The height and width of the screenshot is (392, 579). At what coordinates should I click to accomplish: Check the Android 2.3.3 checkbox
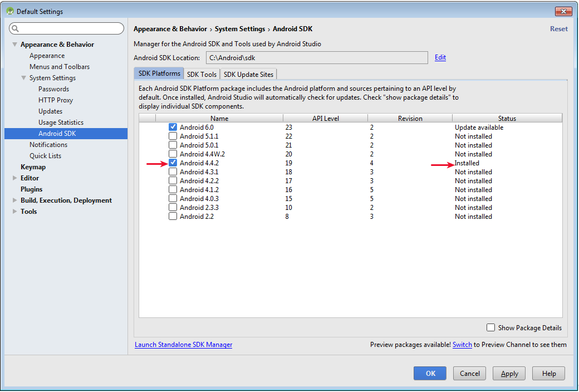173,207
